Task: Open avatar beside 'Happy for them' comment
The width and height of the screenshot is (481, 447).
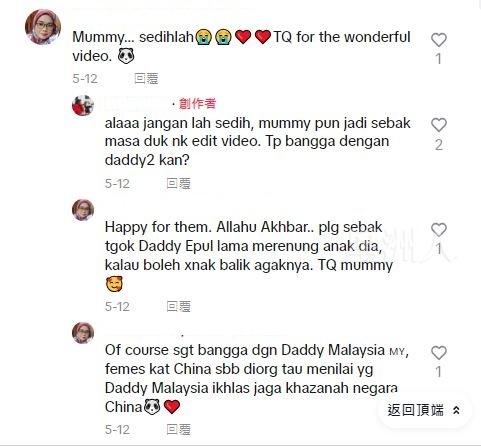Action: click(83, 210)
